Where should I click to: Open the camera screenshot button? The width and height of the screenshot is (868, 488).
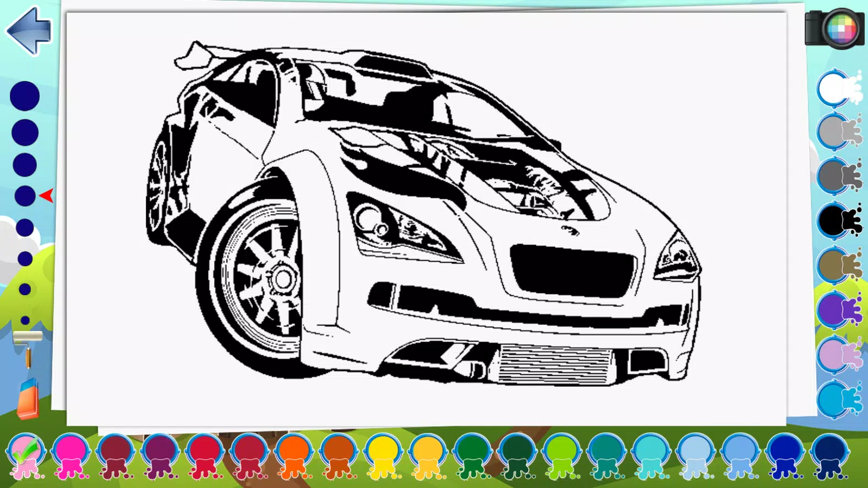click(x=834, y=28)
